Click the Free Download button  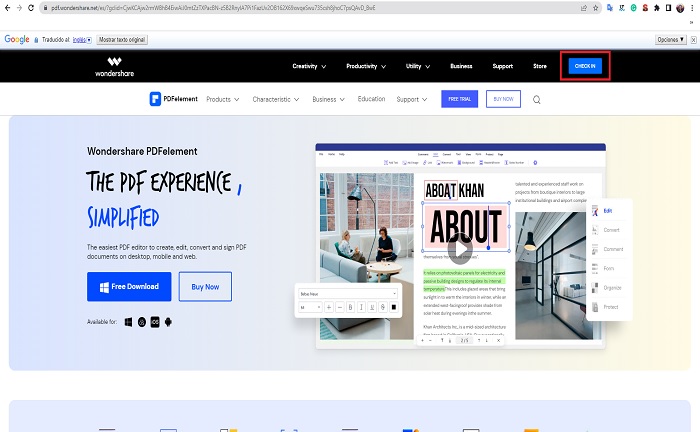129,287
